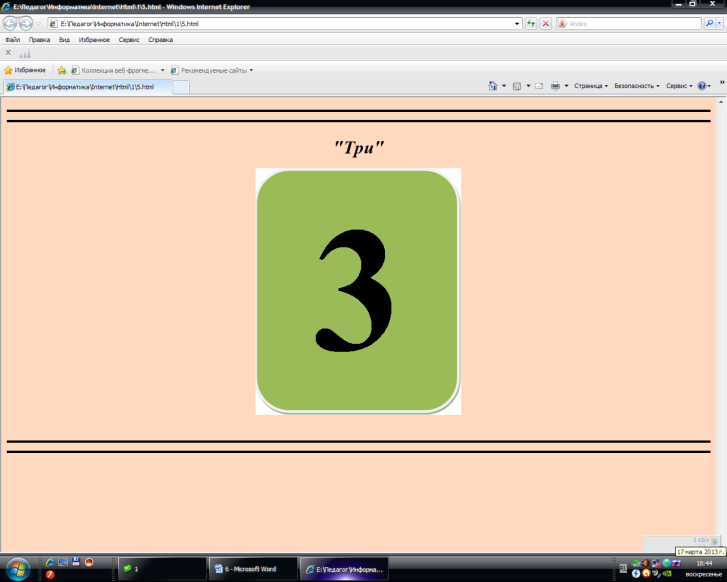Click the RU language indicator
The image size is (727, 582).
(623, 568)
